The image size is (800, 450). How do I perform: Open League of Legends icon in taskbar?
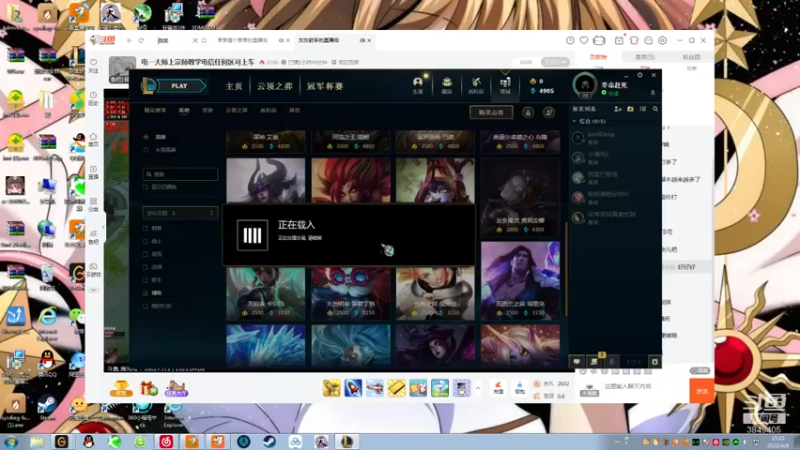[347, 441]
